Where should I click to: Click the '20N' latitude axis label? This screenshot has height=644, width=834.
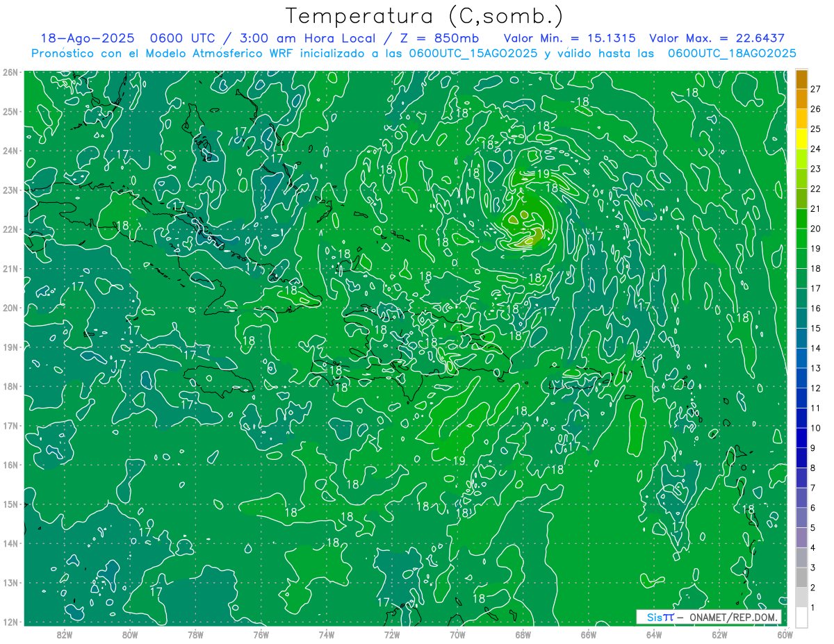(x=10, y=308)
